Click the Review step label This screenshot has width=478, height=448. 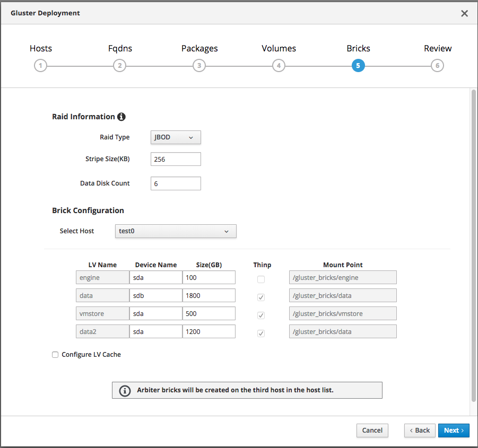(438, 48)
